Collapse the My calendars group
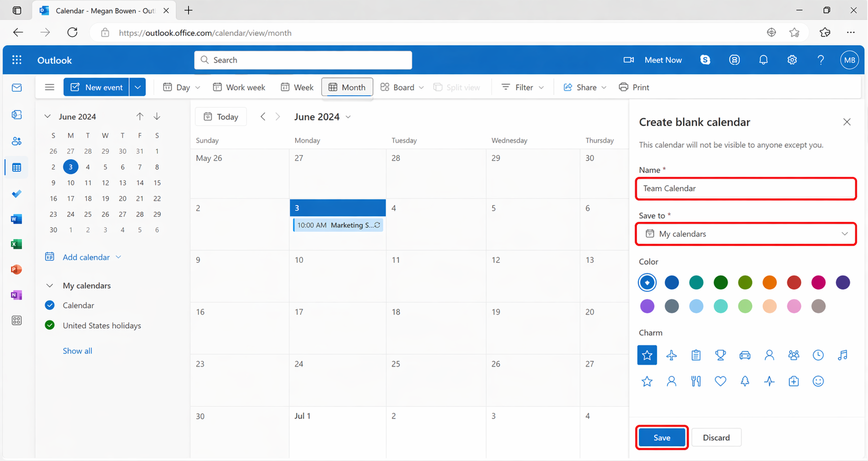The image size is (868, 461). tap(49, 285)
